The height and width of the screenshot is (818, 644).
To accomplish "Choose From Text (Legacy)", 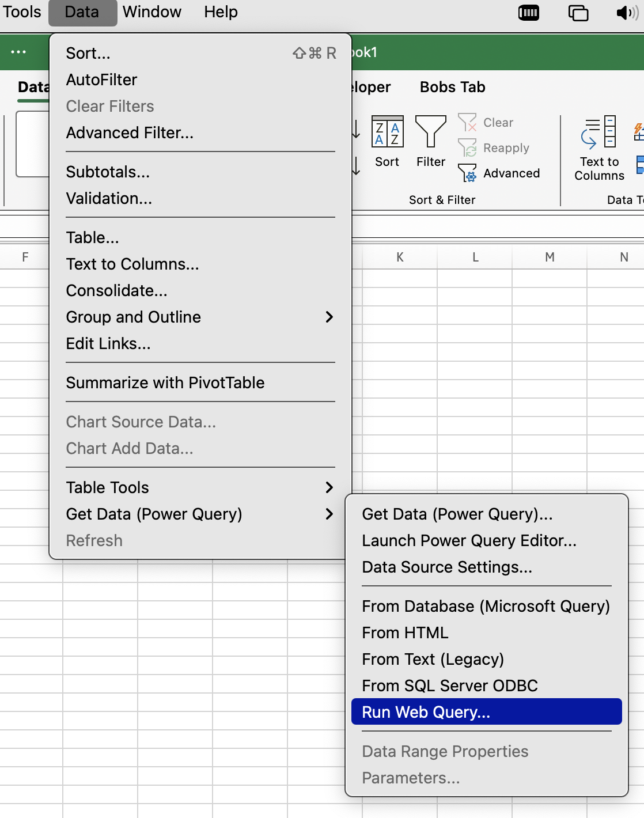I will pyautogui.click(x=487, y=659).
